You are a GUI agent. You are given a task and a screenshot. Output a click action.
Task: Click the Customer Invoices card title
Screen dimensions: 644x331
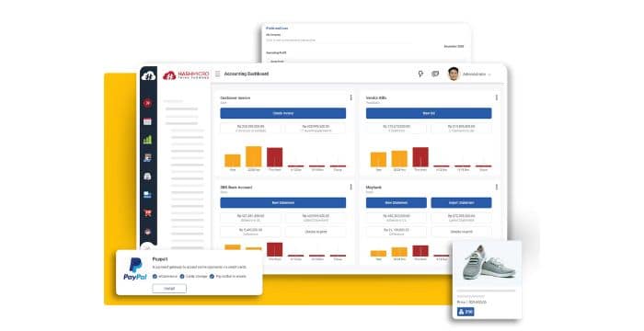pos(236,98)
